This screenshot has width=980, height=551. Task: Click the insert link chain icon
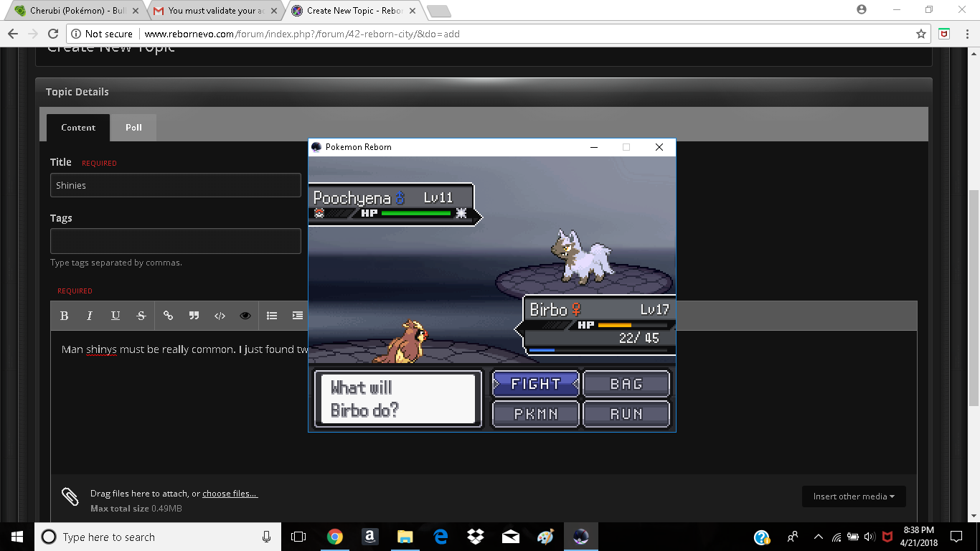point(168,316)
